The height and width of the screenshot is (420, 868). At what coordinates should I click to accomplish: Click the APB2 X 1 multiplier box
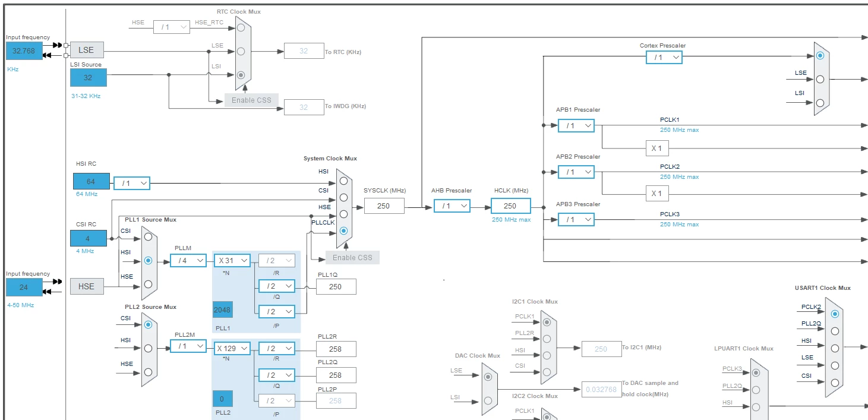tap(657, 193)
